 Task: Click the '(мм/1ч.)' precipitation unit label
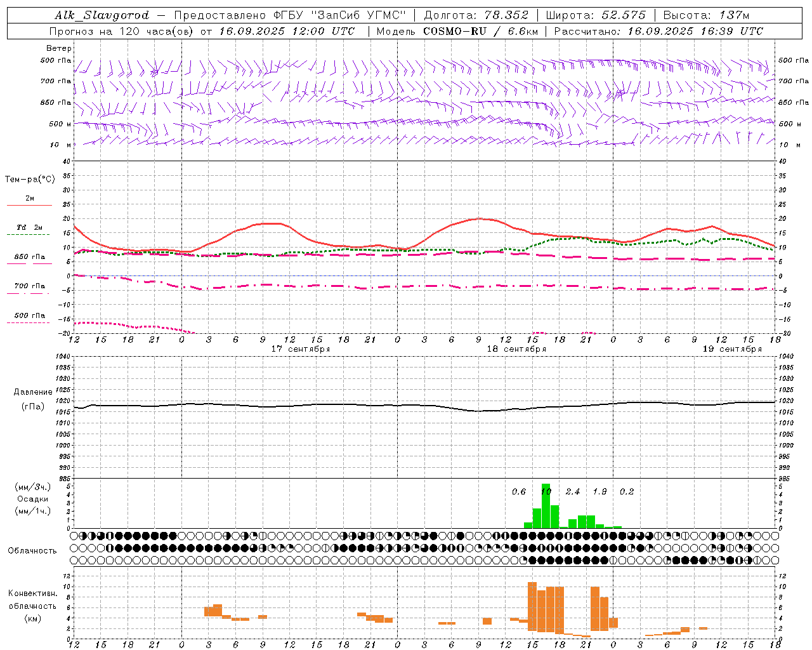(x=33, y=511)
